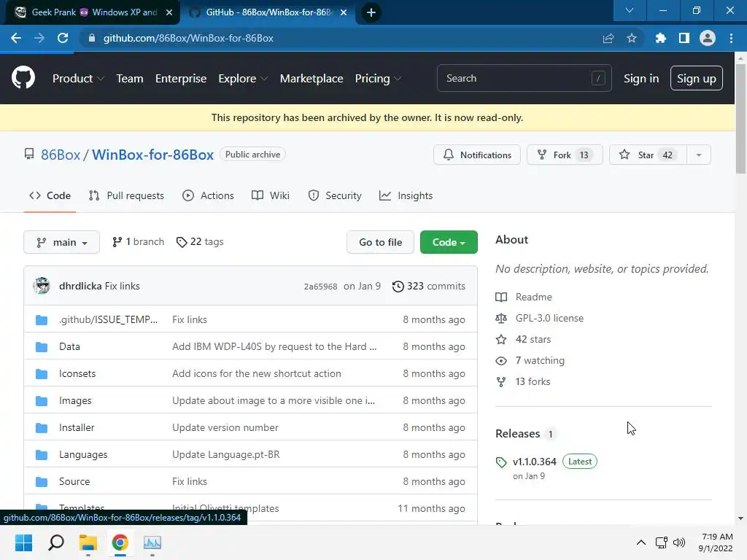Click the Chrome profile avatar icon
This screenshot has height=560, width=747.
(708, 38)
